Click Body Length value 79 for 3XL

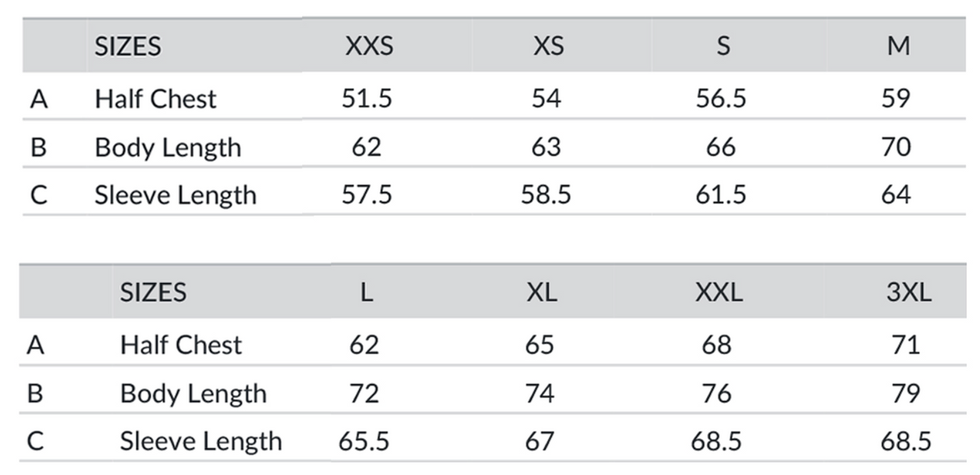(906, 393)
